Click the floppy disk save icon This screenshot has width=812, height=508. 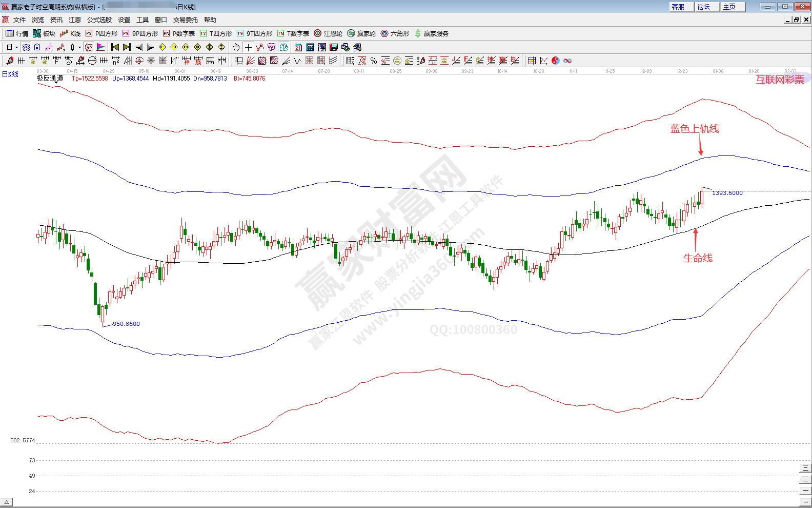point(334,47)
